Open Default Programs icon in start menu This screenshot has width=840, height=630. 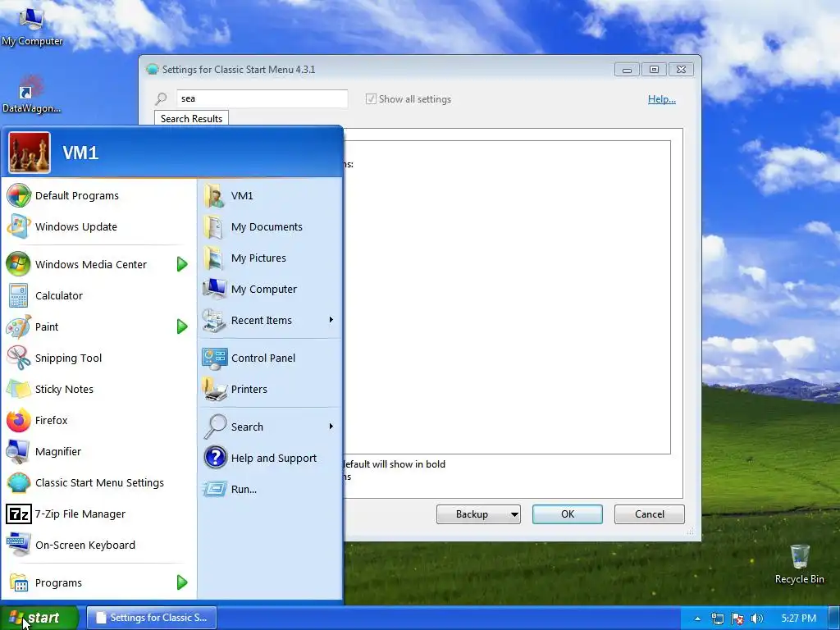tap(18, 195)
